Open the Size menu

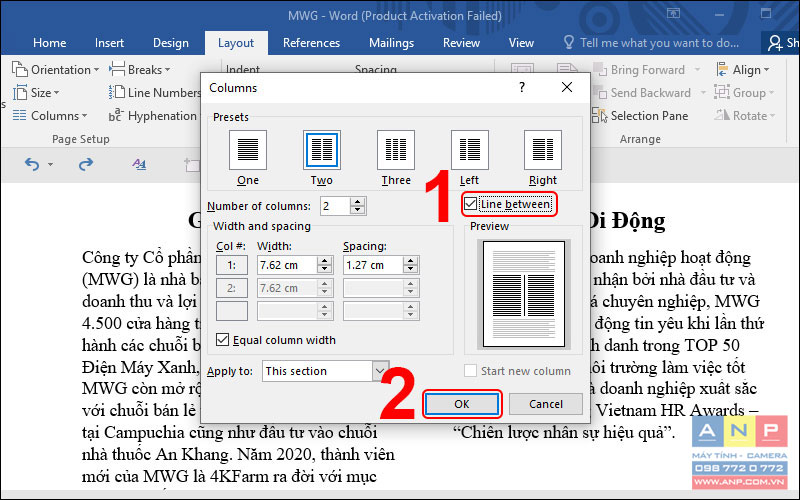(36, 93)
